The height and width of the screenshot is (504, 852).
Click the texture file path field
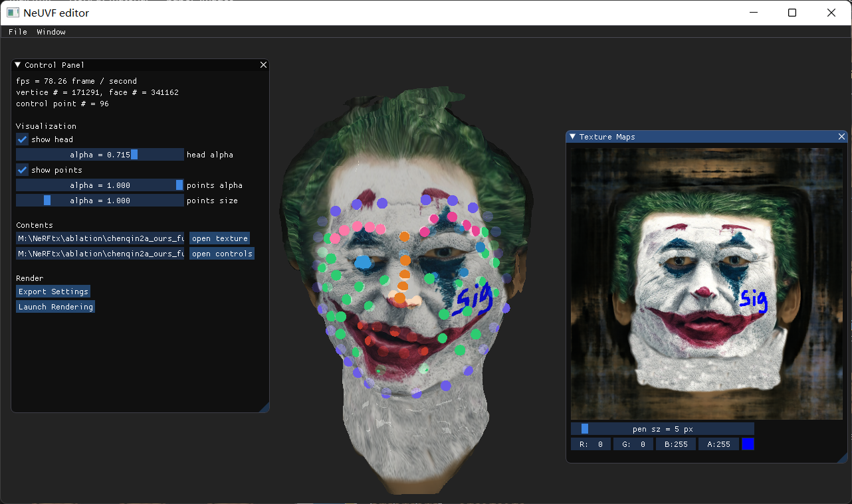[100, 238]
